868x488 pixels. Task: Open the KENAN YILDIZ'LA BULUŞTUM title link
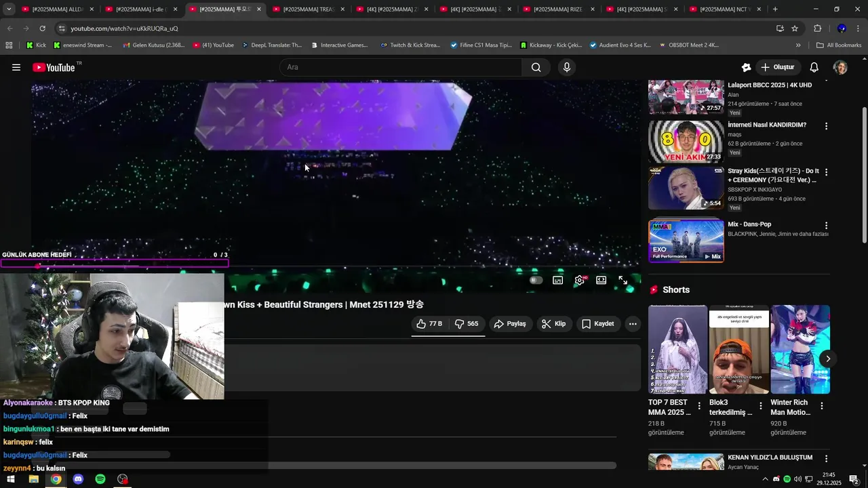[x=770, y=457]
